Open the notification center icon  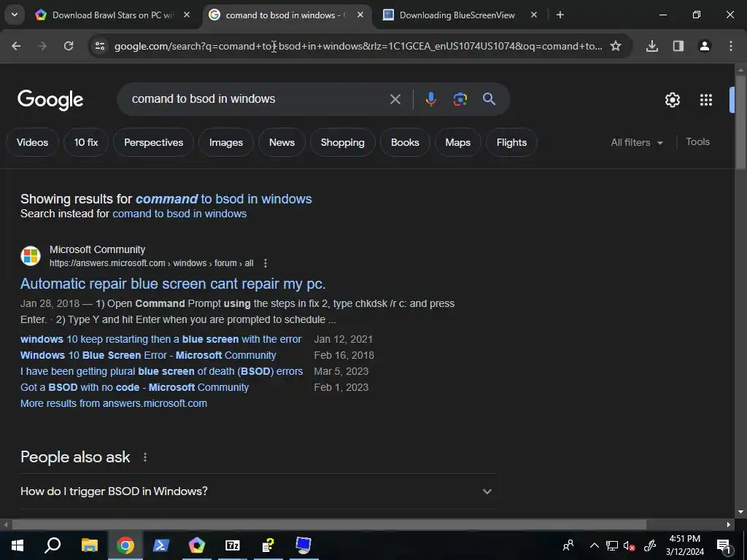coord(724,545)
